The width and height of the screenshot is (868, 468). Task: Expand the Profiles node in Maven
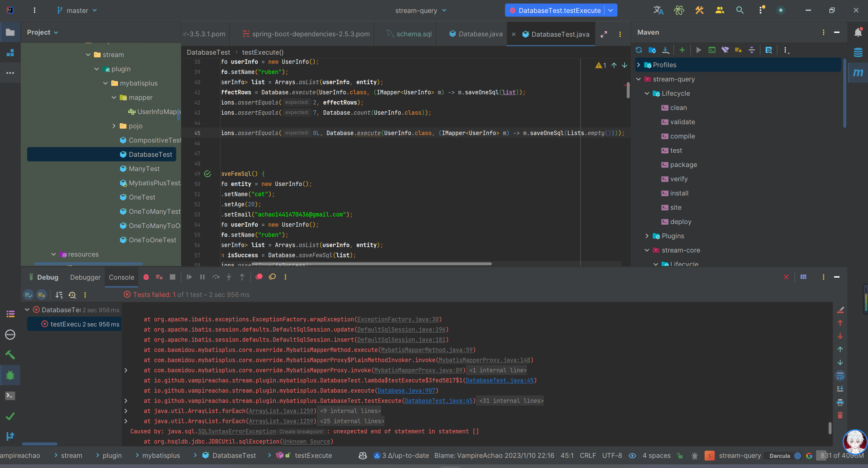(639, 65)
